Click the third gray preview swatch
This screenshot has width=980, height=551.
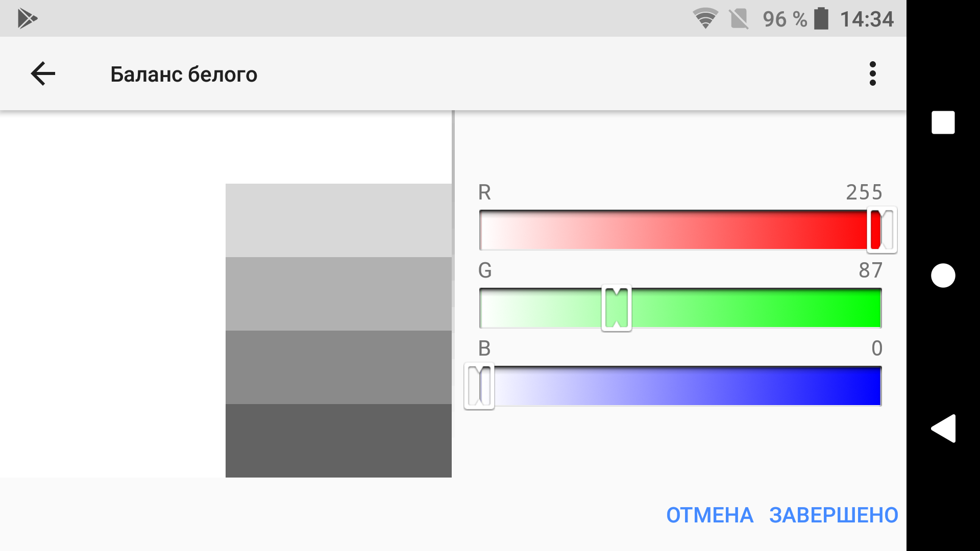click(x=338, y=367)
